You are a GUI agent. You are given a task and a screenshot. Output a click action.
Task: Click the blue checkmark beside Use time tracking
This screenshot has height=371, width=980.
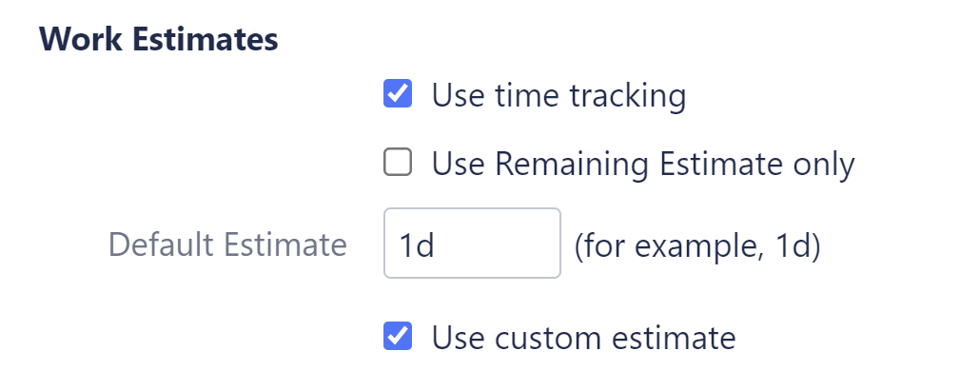click(x=398, y=93)
